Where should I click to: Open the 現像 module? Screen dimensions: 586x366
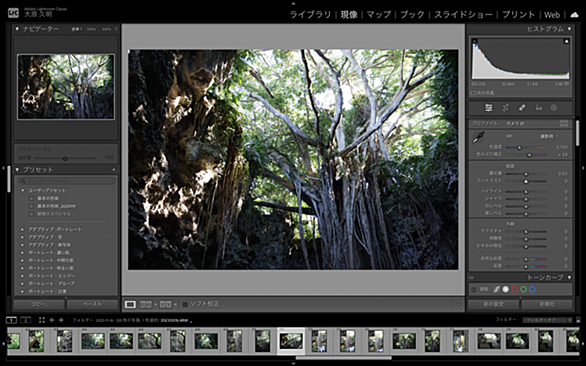tap(349, 15)
